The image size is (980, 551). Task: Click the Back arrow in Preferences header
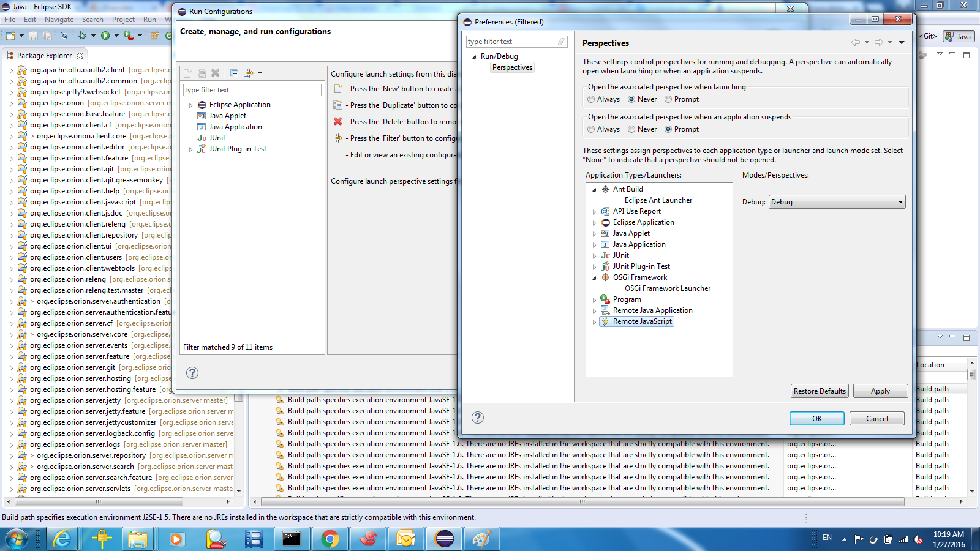[x=856, y=42]
